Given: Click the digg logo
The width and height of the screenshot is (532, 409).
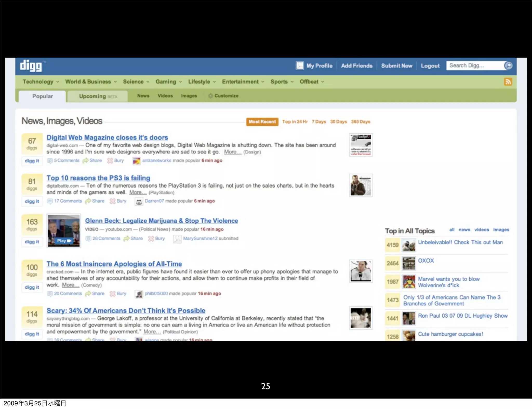Looking at the screenshot, I should click(x=31, y=66).
